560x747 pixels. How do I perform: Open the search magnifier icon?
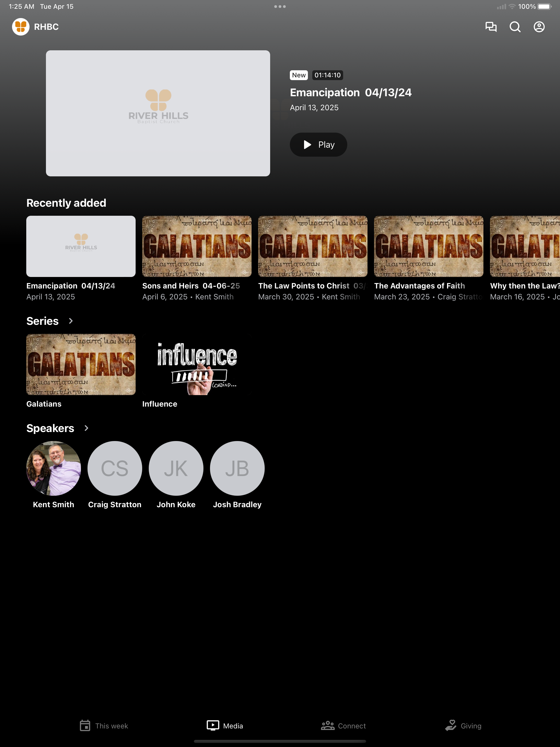tap(515, 27)
